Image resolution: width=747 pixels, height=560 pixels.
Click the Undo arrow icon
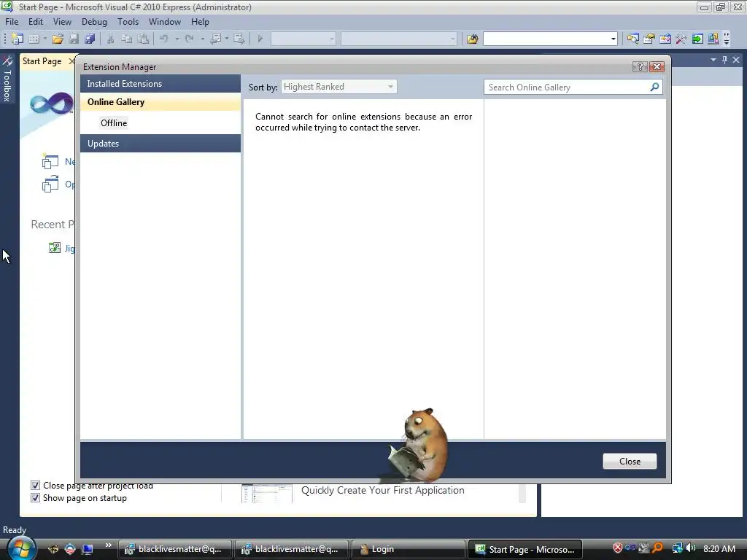coord(164,39)
